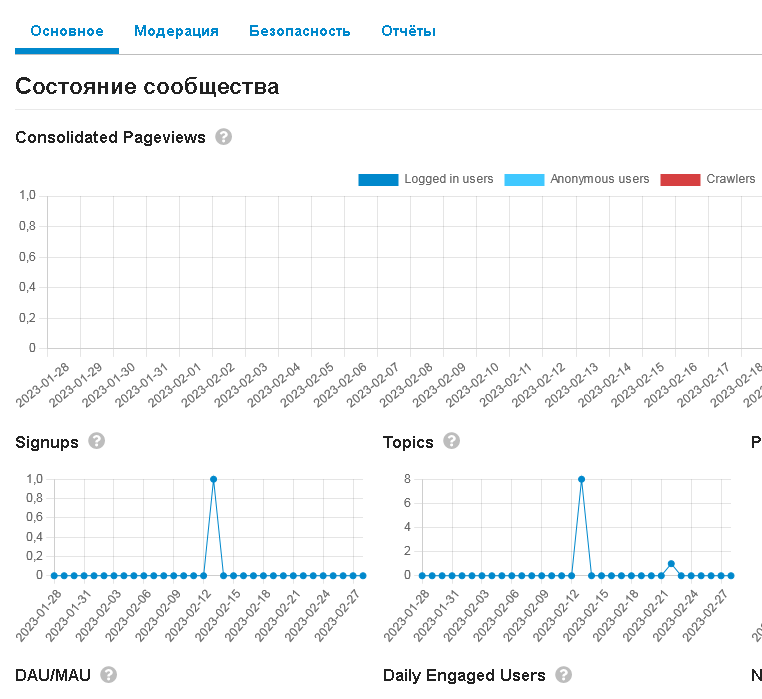Open help icon beside Consolidated Pageviews

[224, 137]
